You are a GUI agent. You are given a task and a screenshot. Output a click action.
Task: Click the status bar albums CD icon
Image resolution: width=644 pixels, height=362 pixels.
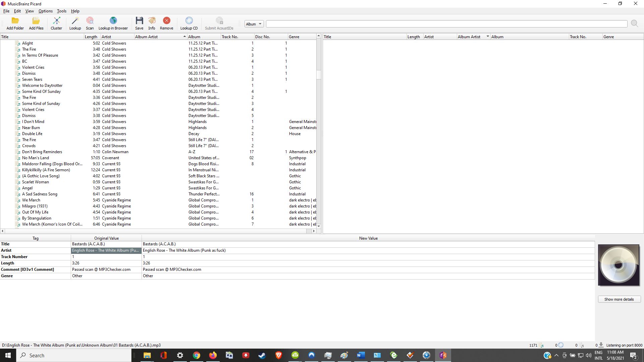click(561, 345)
